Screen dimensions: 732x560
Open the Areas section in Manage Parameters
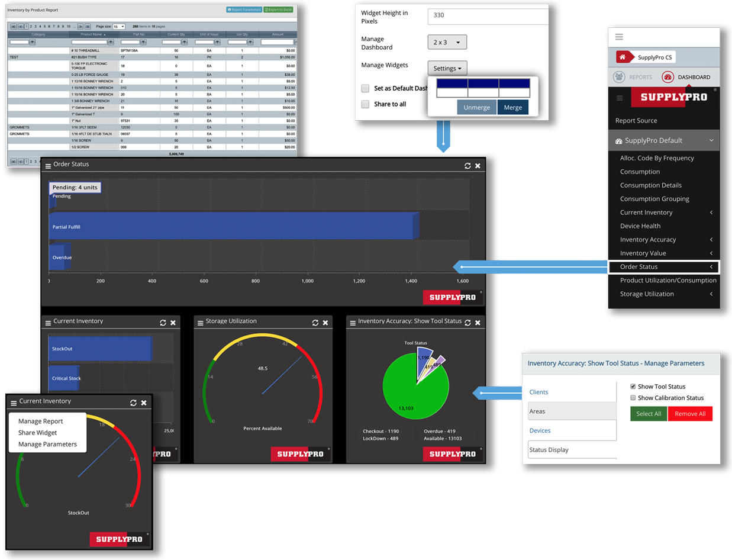pyautogui.click(x=572, y=411)
